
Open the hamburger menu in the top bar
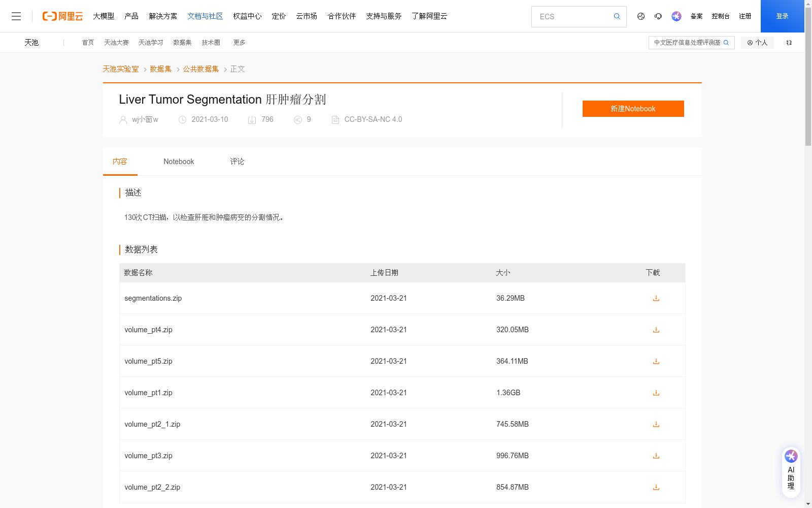[16, 16]
